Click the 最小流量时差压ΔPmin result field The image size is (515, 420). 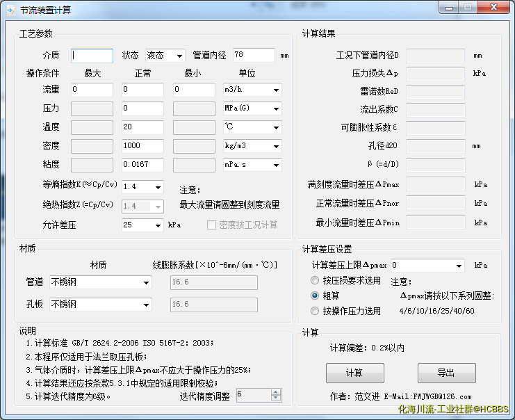click(436, 222)
